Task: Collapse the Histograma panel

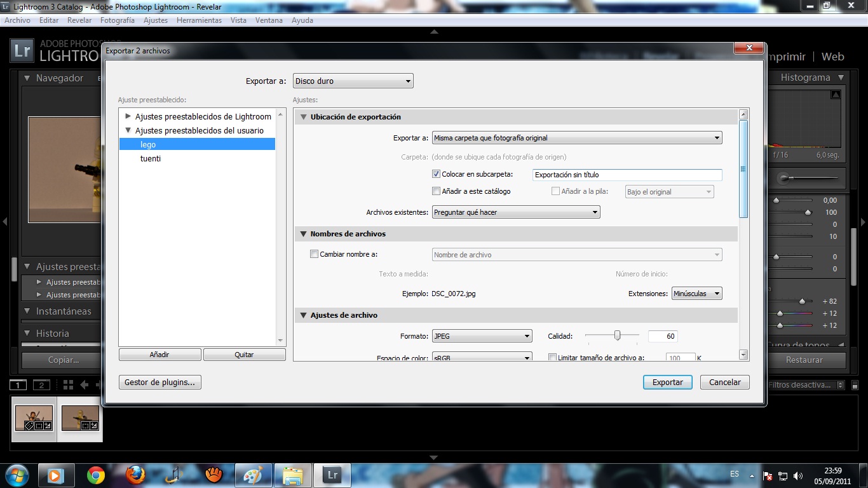Action: (x=841, y=78)
